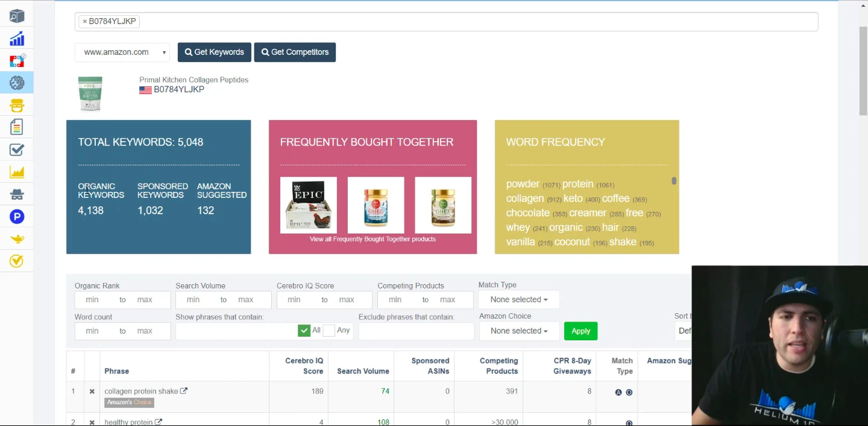This screenshot has width=868, height=426.
Task: Open the yellow genie lamp tool
Action: click(x=17, y=239)
